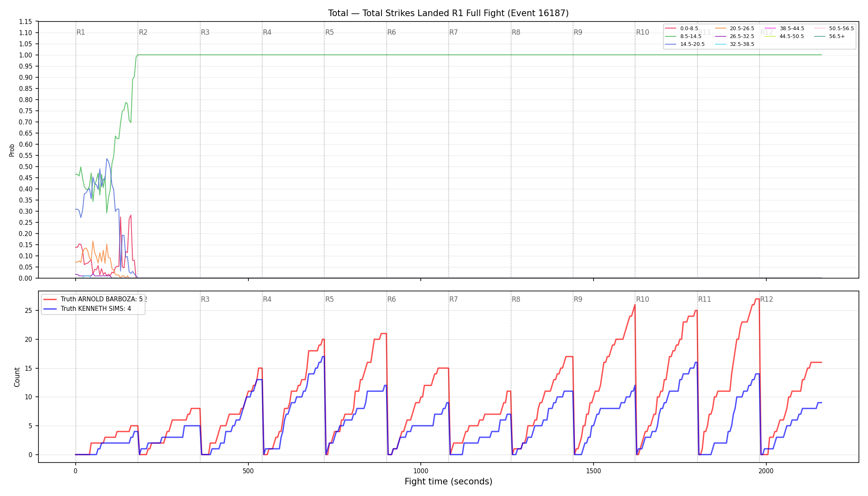Click the purple line swatch beside 26.5-32.5
The image size is (868, 496).
click(x=720, y=36)
